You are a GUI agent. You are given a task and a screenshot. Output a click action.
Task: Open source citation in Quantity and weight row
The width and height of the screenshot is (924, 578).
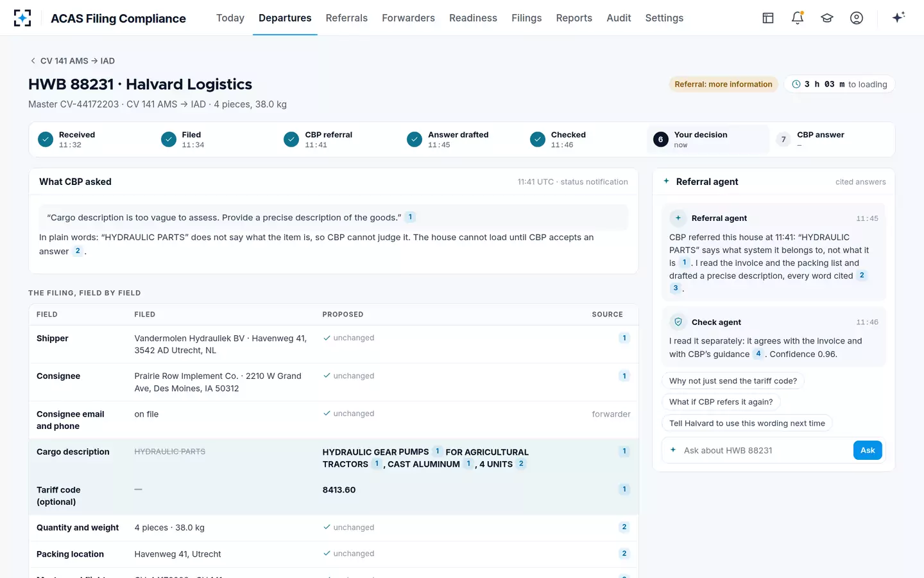tap(624, 527)
